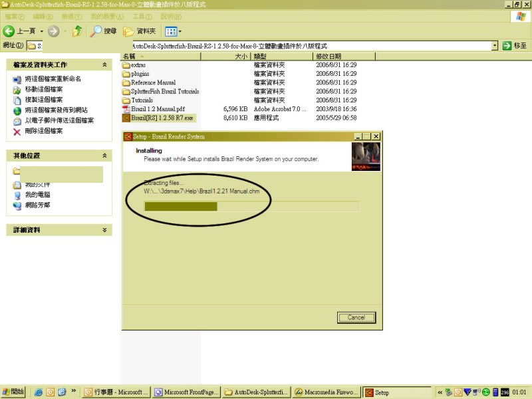This screenshot has height=399, width=532.
Task: Collapse the 檔案及資料夾工作 panel
Action: (104, 65)
